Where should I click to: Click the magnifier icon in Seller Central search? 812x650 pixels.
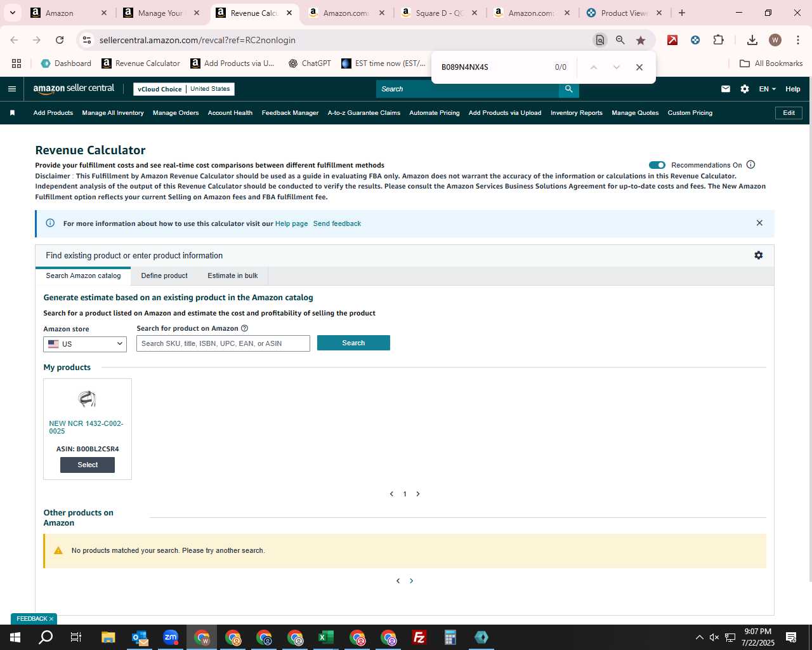569,89
